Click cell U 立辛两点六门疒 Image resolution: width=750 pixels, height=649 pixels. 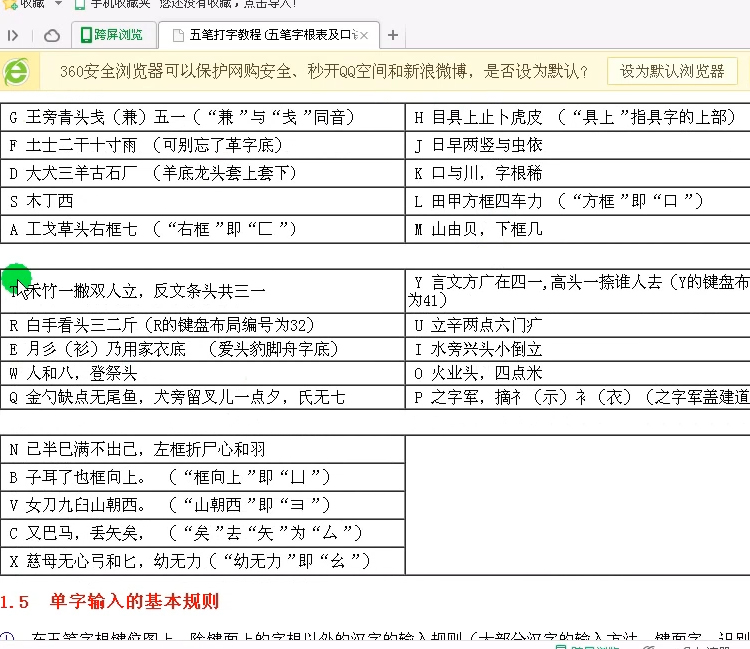pyautogui.click(x=578, y=325)
